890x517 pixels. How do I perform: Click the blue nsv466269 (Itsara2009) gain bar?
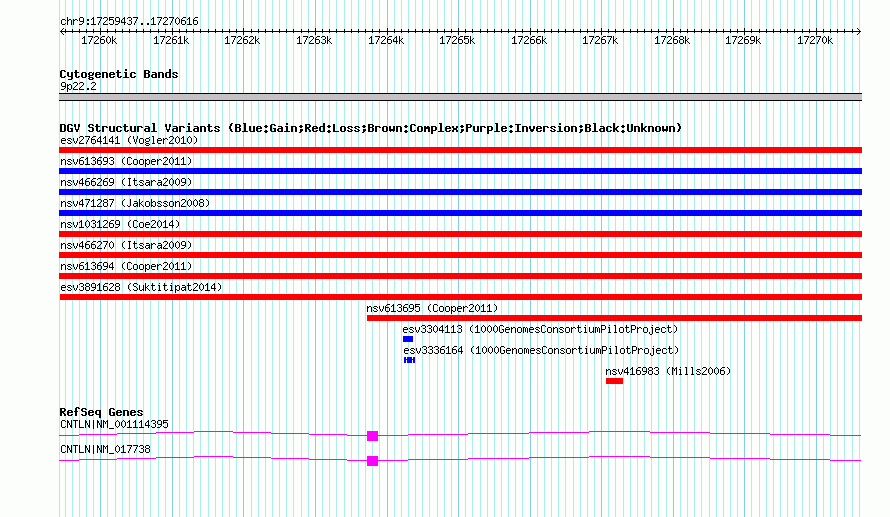(x=460, y=192)
